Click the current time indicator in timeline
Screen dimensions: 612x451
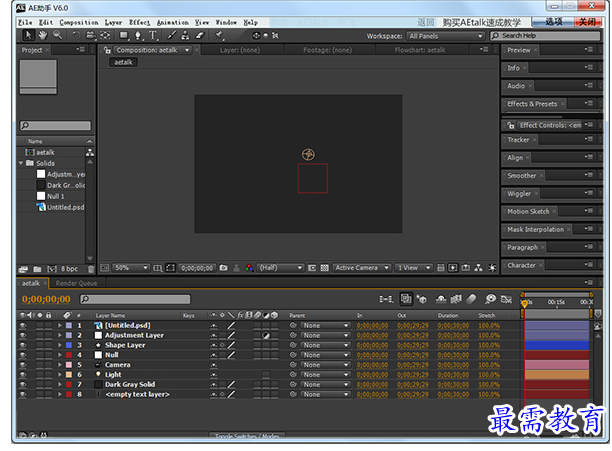524,304
